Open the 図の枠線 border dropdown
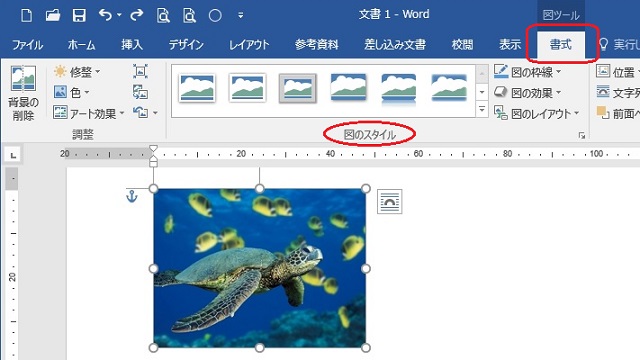Screen dimensions: 640x360 pyautogui.click(x=527, y=72)
